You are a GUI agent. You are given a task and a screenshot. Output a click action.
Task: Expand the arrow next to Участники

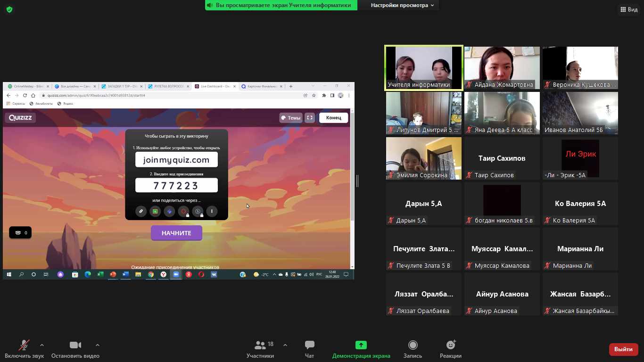point(285,345)
